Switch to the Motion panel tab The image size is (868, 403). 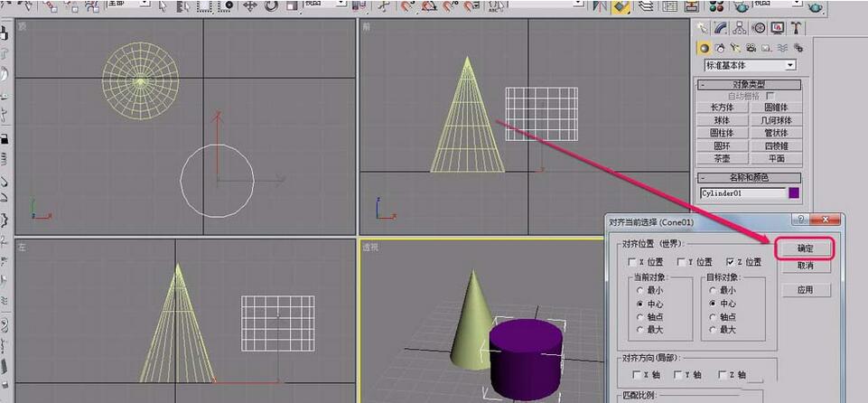759,28
